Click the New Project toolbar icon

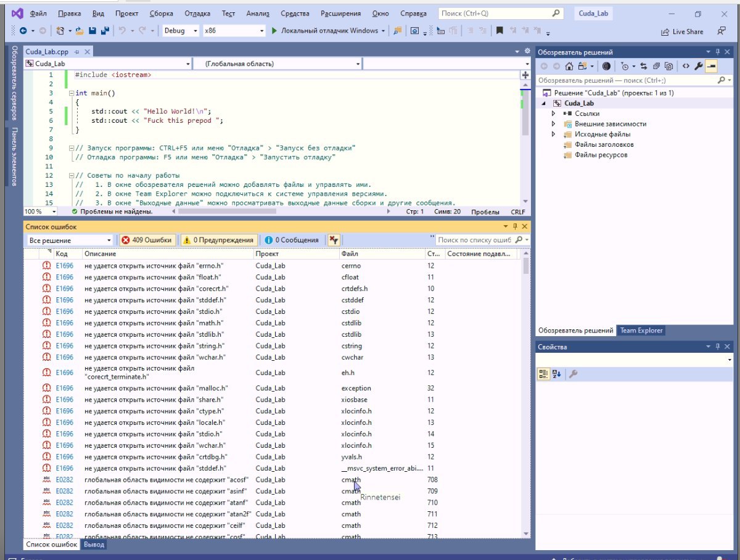[x=60, y=31]
